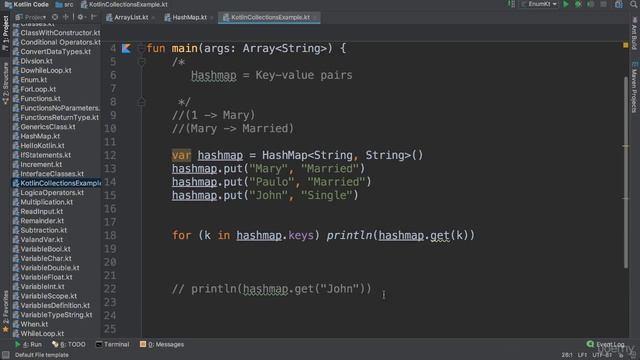Close the HashMap.kt tab
The width and height of the screenshot is (640, 360).
tap(212, 18)
